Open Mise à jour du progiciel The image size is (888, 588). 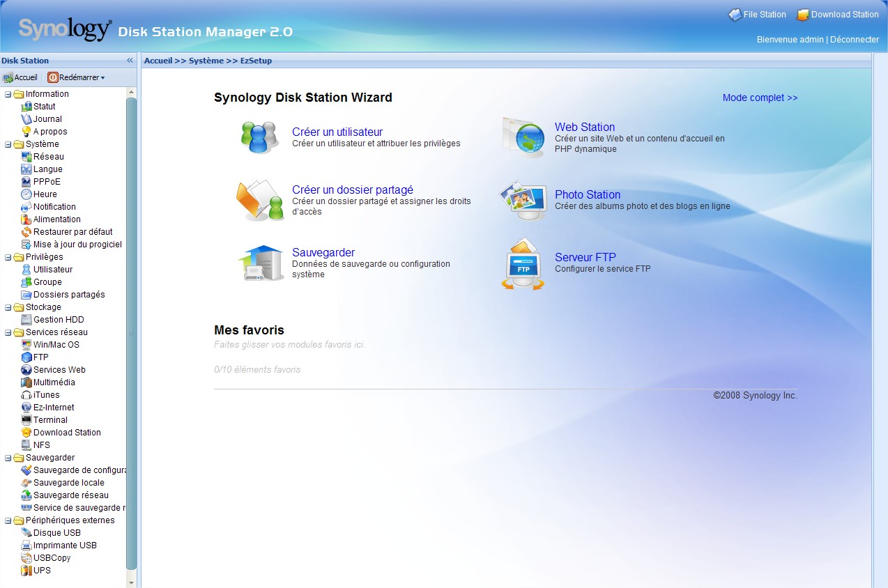click(77, 245)
